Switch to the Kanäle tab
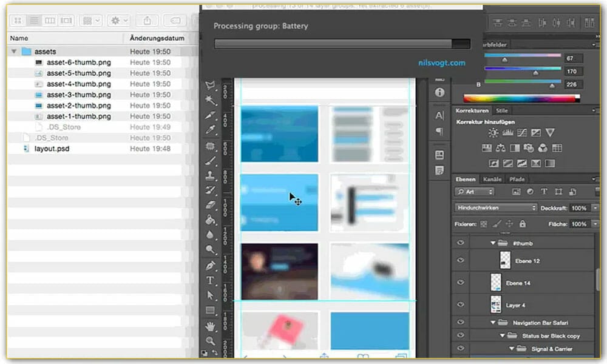The image size is (607, 364). coord(492,179)
